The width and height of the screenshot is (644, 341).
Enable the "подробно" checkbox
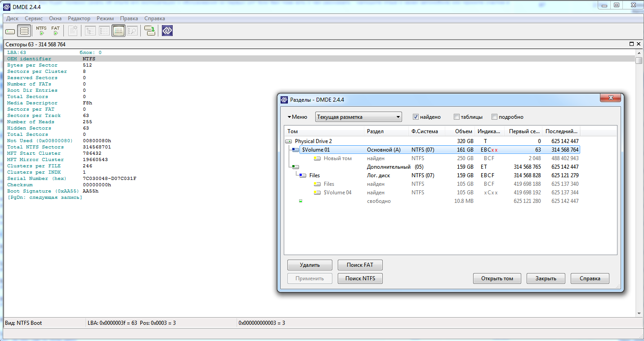[494, 117]
